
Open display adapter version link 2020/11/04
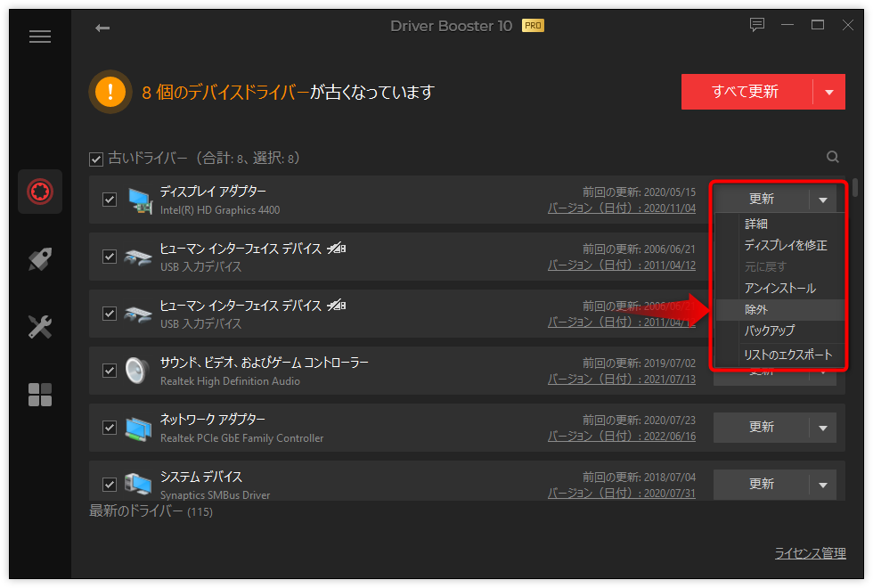pos(622,208)
